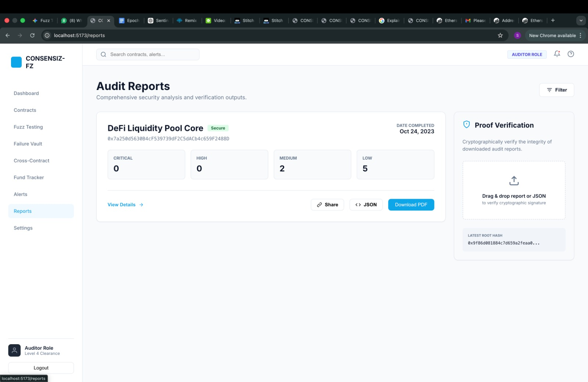Image resolution: width=588 pixels, height=382 pixels.
Task: Click the CRITICAL count card
Action: (146, 165)
